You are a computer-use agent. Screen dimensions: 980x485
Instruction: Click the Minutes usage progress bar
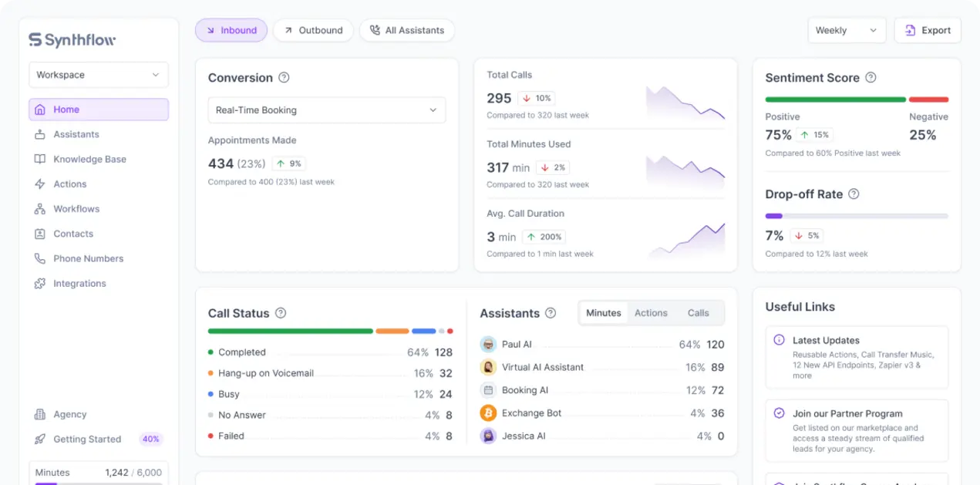(x=98, y=482)
